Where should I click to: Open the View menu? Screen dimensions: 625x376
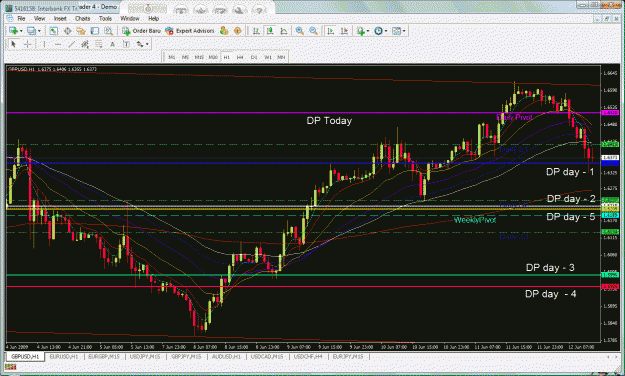[x=39, y=18]
